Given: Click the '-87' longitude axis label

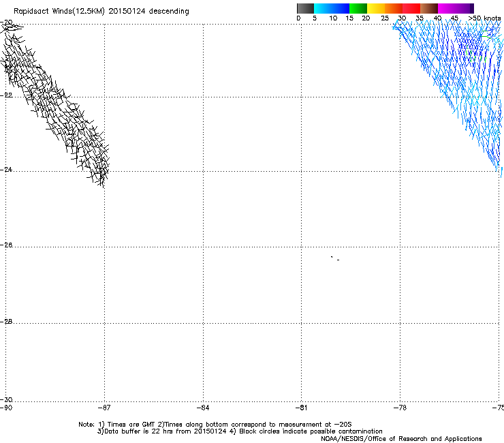Looking at the screenshot, I should click(x=104, y=408).
